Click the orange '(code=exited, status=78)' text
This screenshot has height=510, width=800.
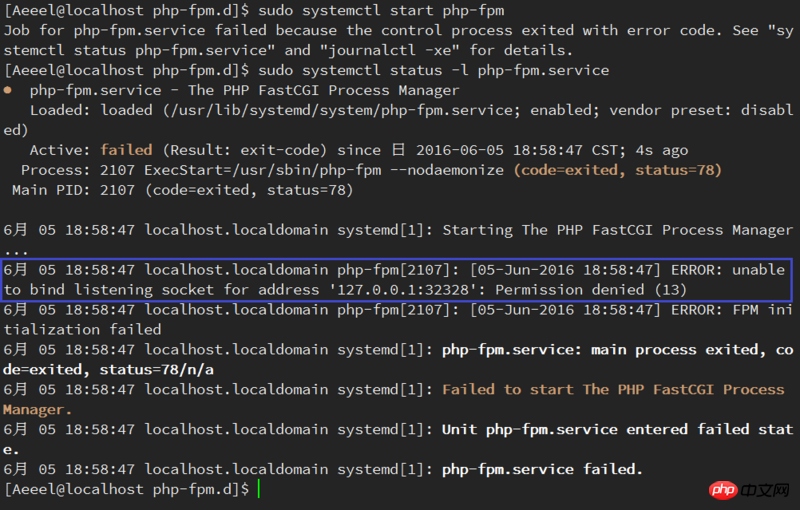[x=618, y=170]
